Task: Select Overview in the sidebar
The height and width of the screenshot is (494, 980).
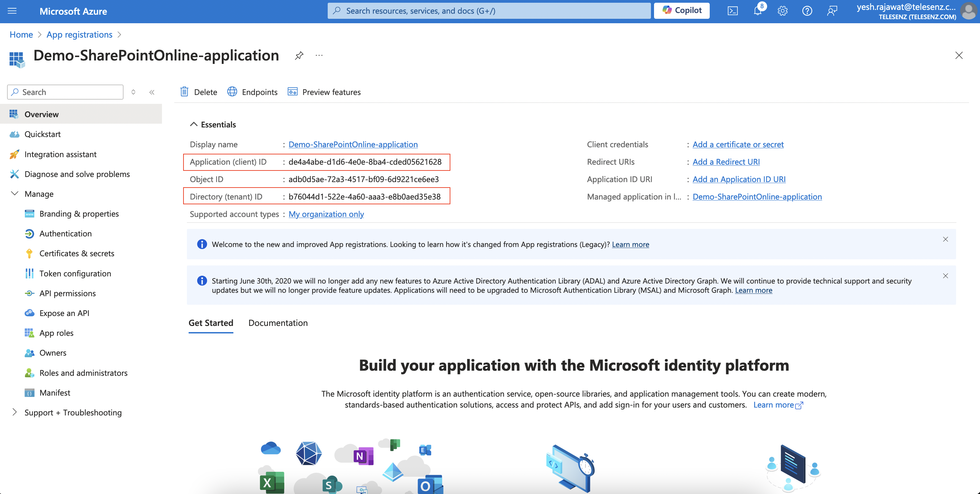Action: point(81,114)
